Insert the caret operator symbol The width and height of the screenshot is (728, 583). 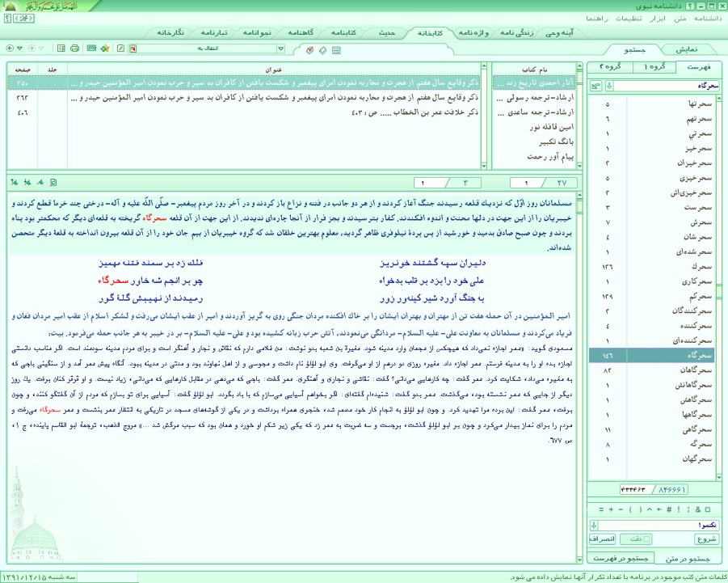click(650, 509)
